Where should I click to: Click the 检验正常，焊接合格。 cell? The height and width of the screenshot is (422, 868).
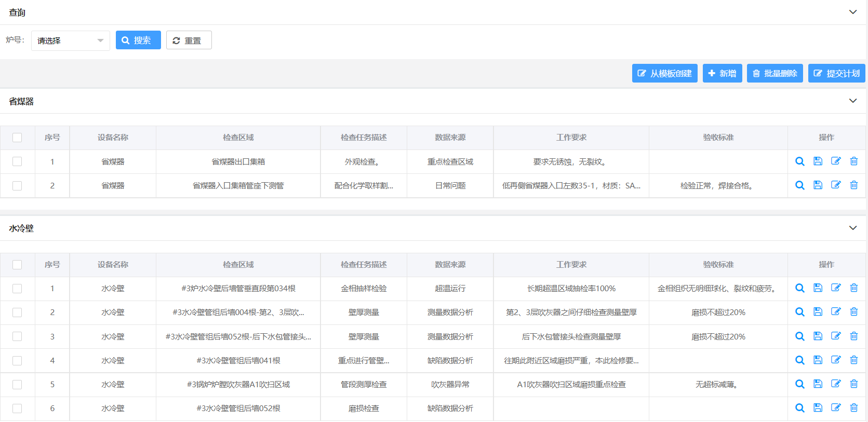click(x=718, y=185)
